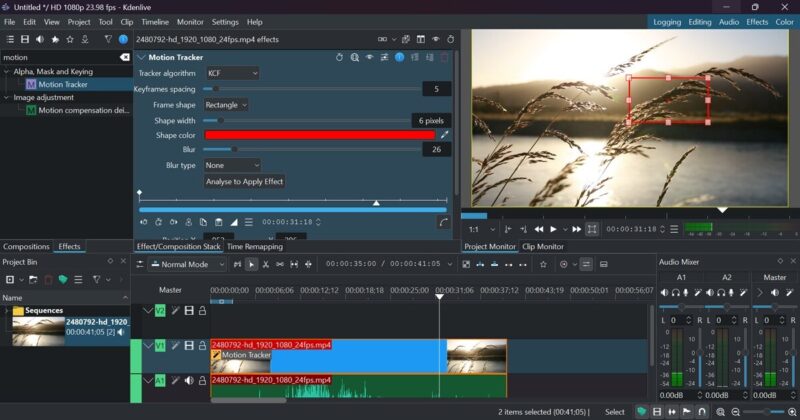Toggle Motion Tracker effect enabled eye
The image size is (800, 420).
coord(369,57)
